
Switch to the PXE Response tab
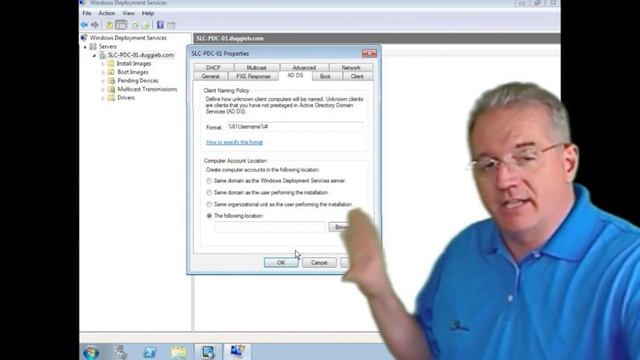click(x=253, y=76)
